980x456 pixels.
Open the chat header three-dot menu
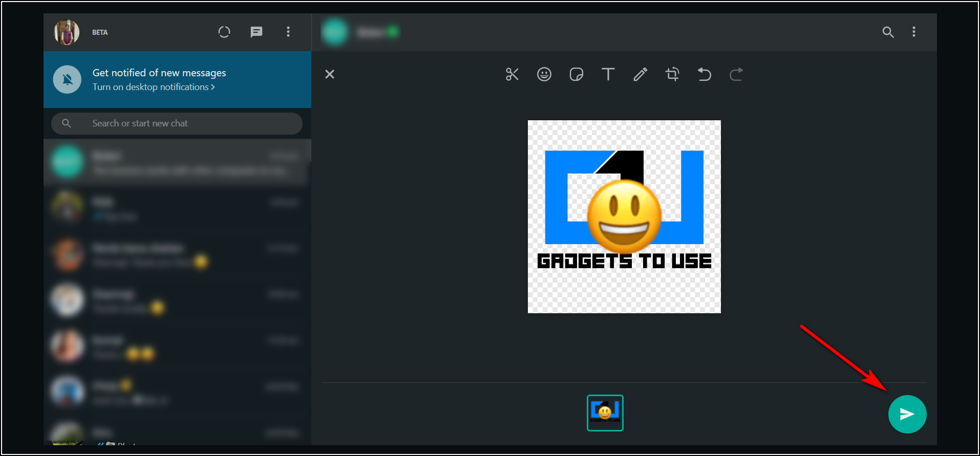[x=914, y=32]
